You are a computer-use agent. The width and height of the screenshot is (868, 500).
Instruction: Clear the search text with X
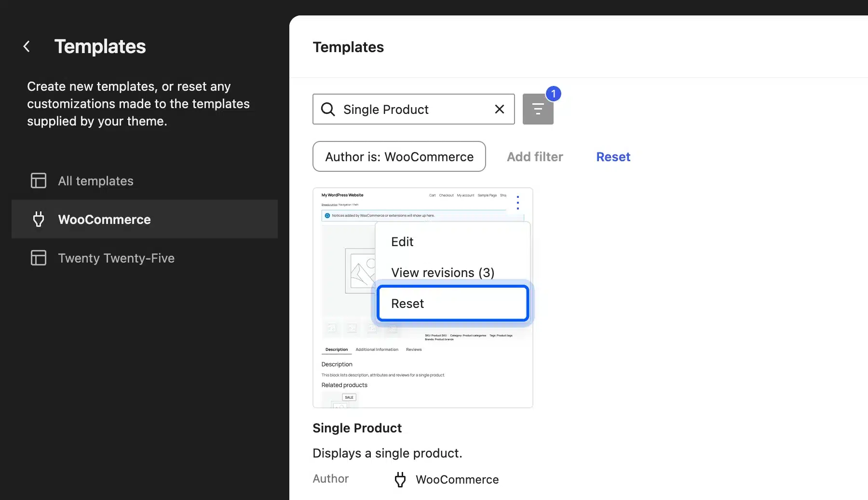(500, 109)
